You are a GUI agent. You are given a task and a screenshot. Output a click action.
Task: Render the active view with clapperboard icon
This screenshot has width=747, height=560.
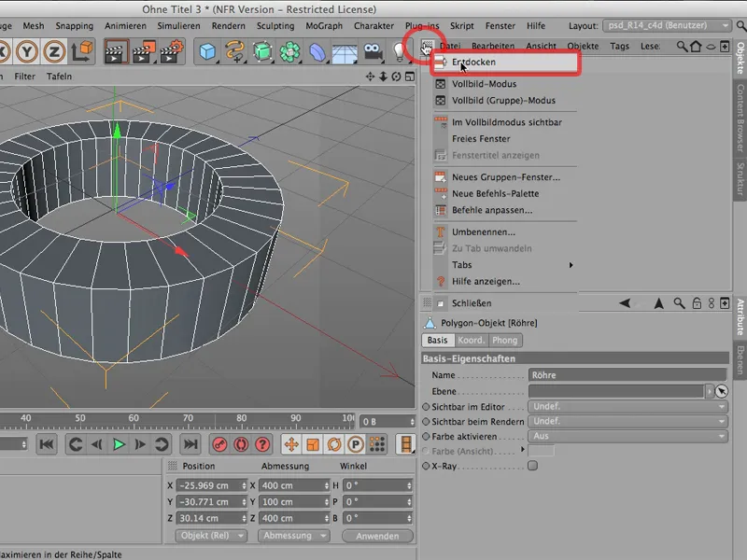coord(116,51)
